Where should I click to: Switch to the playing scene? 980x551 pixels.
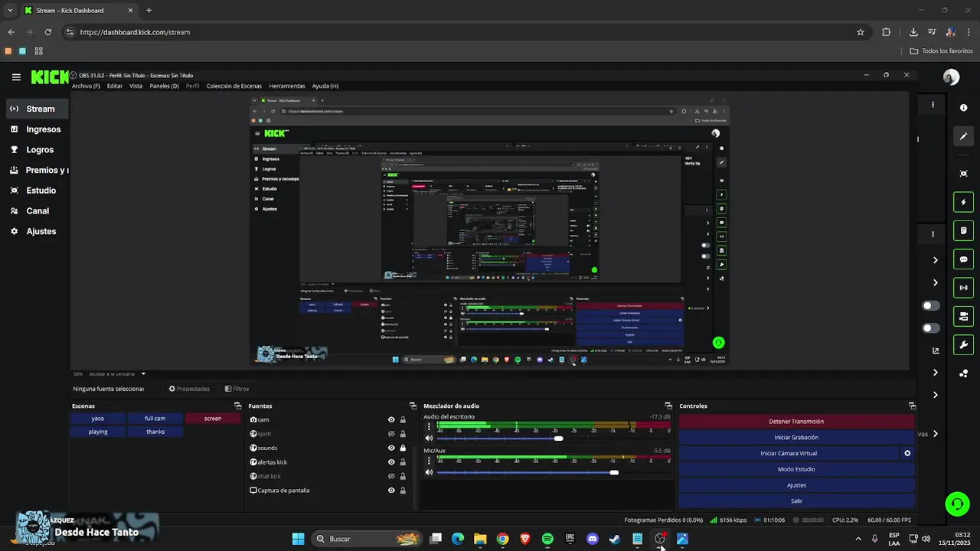pyautogui.click(x=98, y=432)
